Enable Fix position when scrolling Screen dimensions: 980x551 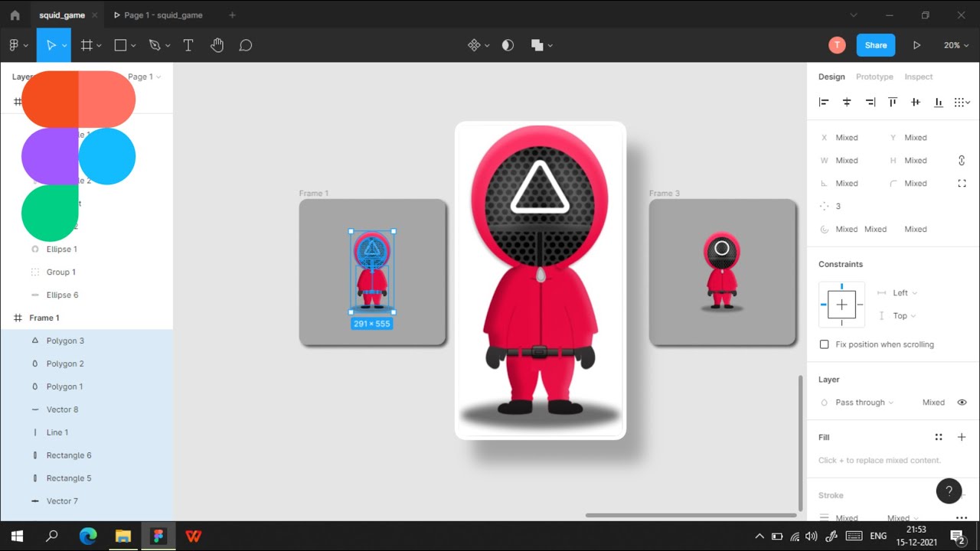coord(824,344)
